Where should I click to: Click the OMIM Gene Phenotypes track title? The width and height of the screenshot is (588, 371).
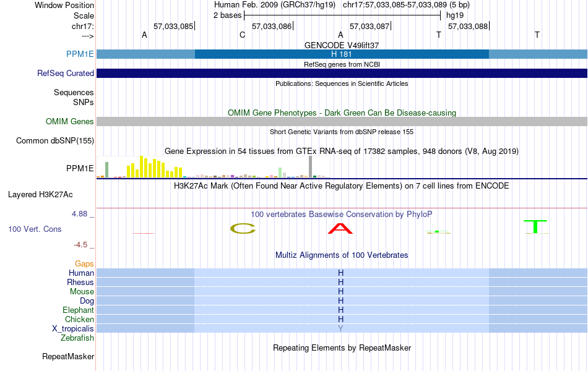(x=342, y=113)
